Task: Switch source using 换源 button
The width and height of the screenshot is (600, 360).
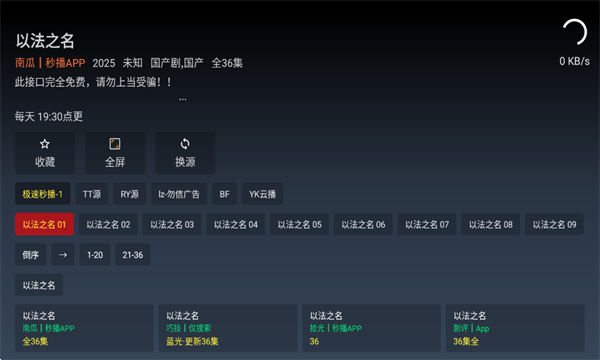Action: (x=185, y=153)
